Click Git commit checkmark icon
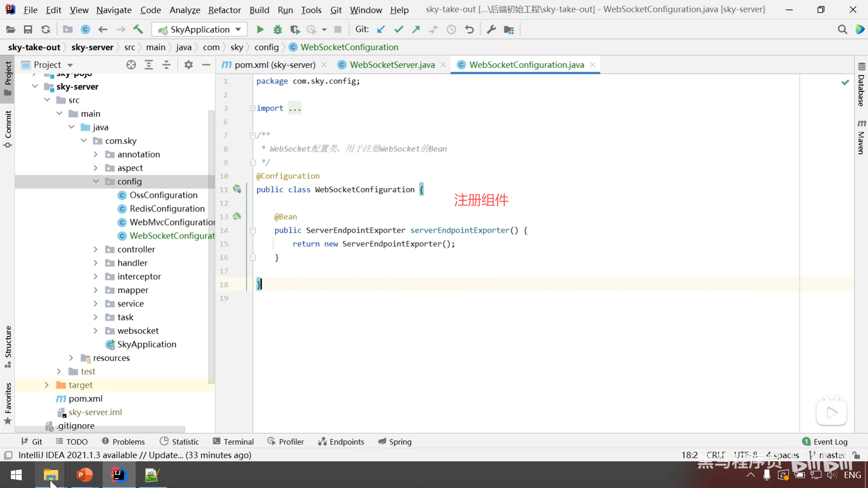 [398, 30]
